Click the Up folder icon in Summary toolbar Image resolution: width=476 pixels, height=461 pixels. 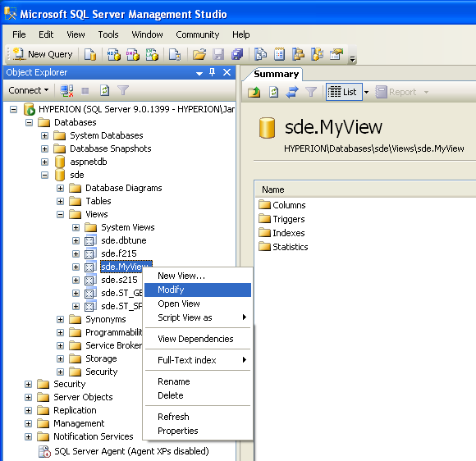point(254,92)
